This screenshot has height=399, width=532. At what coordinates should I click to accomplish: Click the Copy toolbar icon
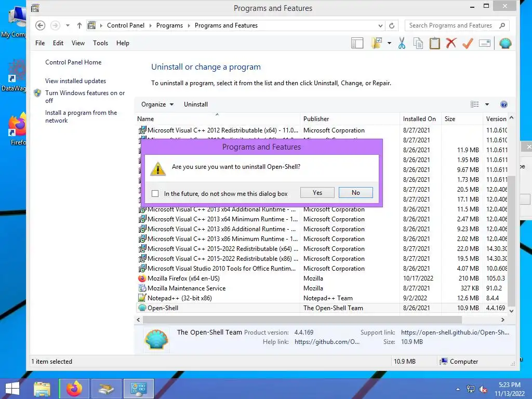[x=418, y=43]
